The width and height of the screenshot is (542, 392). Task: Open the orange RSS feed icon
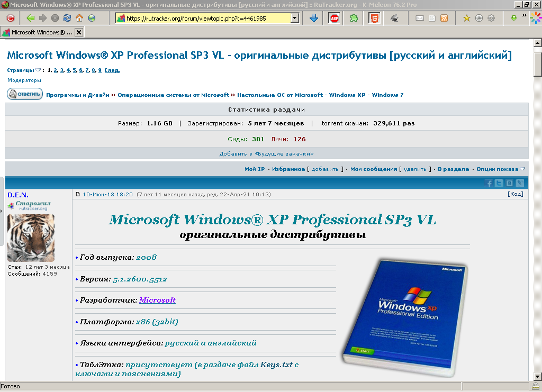pyautogui.click(x=444, y=18)
